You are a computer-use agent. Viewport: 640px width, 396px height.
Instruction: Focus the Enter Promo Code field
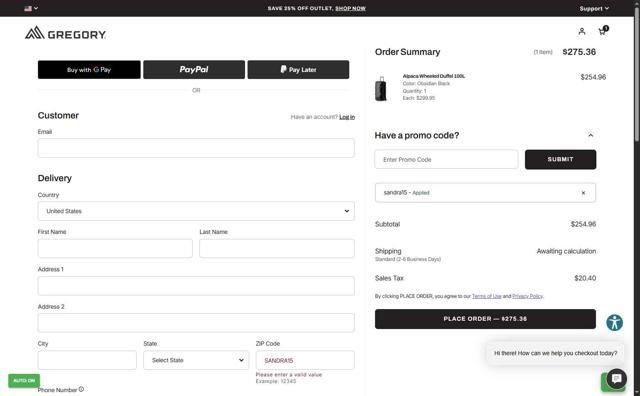[x=446, y=159]
